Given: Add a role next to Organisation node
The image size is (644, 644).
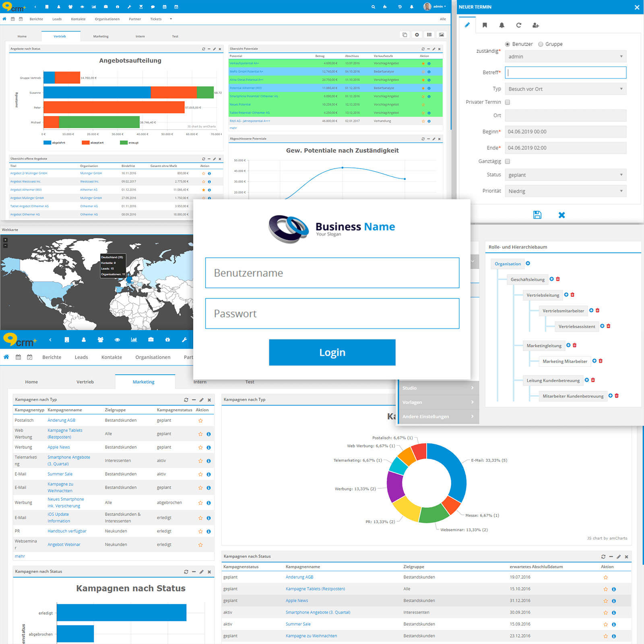Looking at the screenshot, I should [528, 263].
